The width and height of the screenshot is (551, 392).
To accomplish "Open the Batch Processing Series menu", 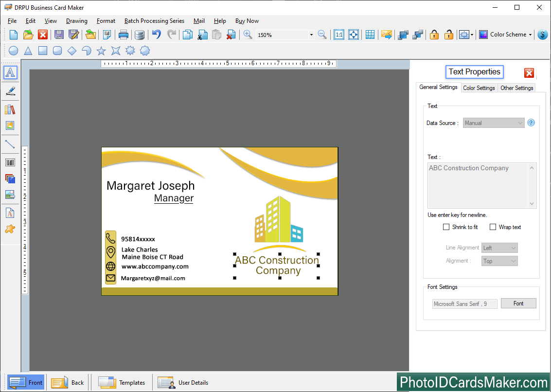I will (x=154, y=21).
